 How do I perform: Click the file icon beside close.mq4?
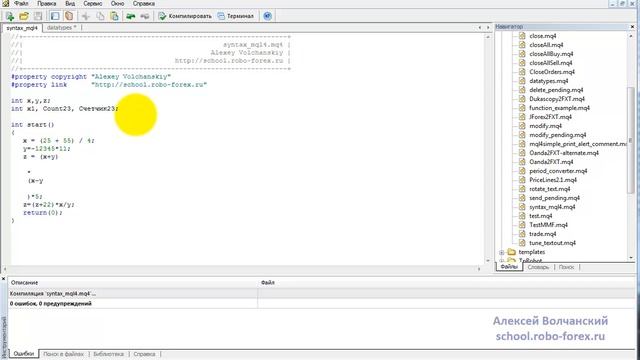522,36
